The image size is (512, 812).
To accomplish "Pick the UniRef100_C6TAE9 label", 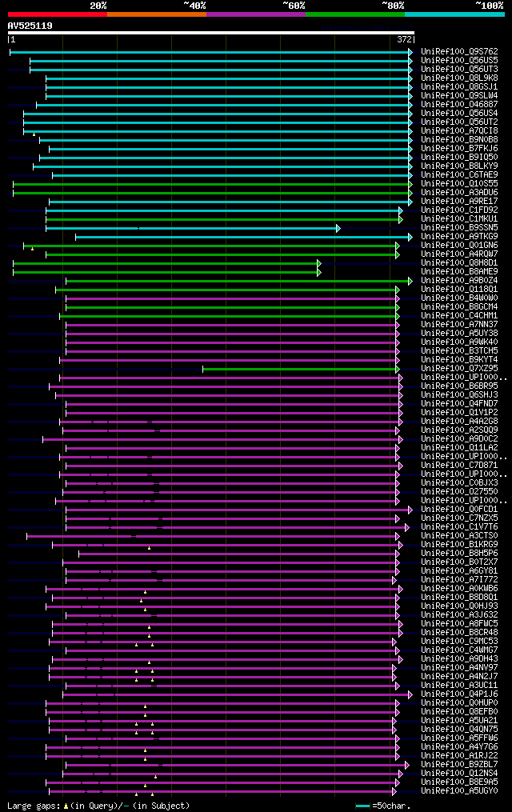I will click(x=460, y=175).
